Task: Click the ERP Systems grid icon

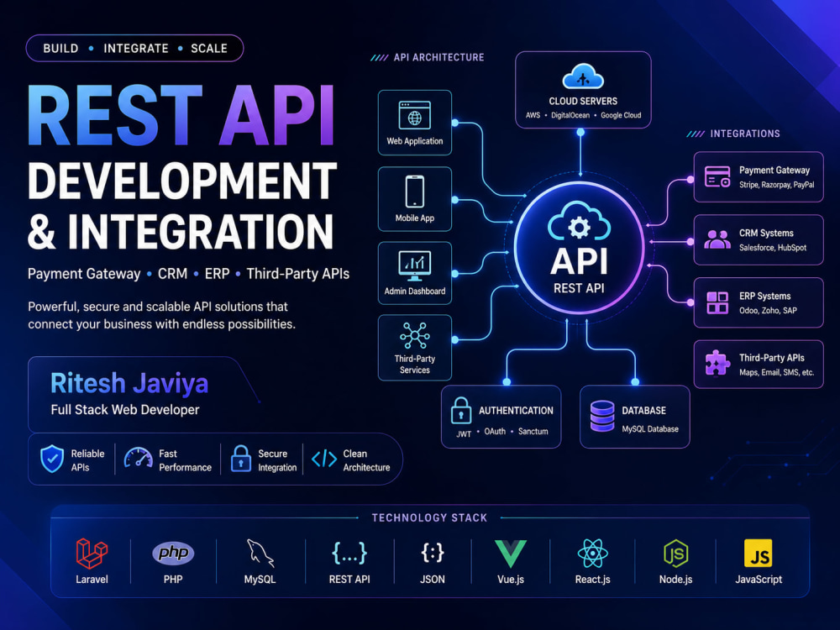Action: [717, 302]
